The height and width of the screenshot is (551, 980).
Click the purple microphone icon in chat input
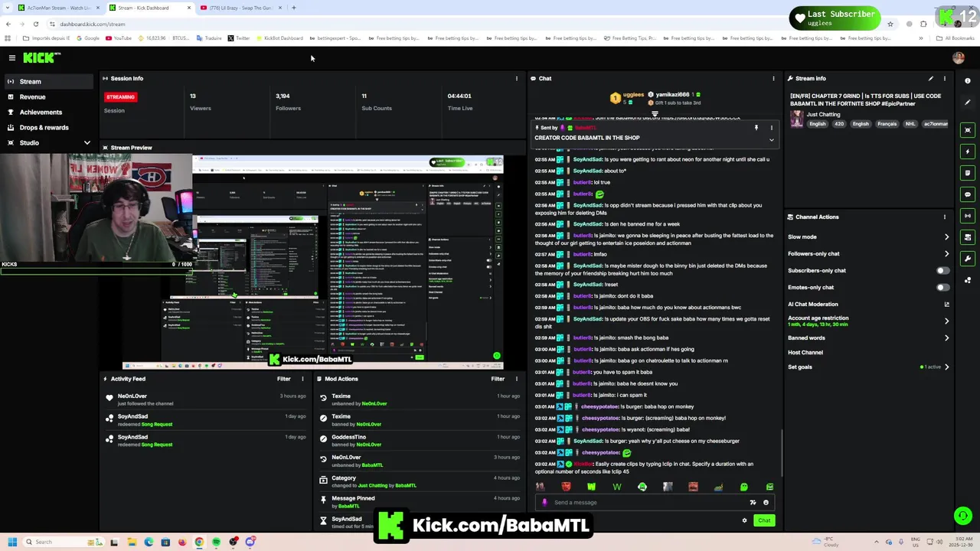pos(544,502)
